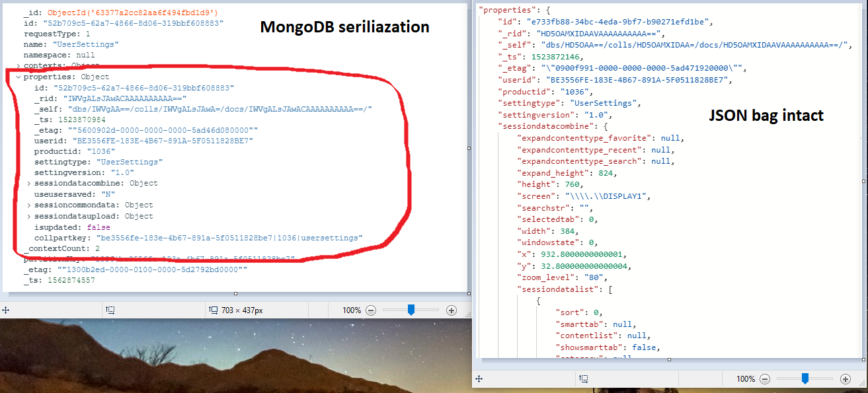Image resolution: width=868 pixels, height=393 pixels.
Task: Click the selection icon in the left panel status bar
Action: pos(111,310)
